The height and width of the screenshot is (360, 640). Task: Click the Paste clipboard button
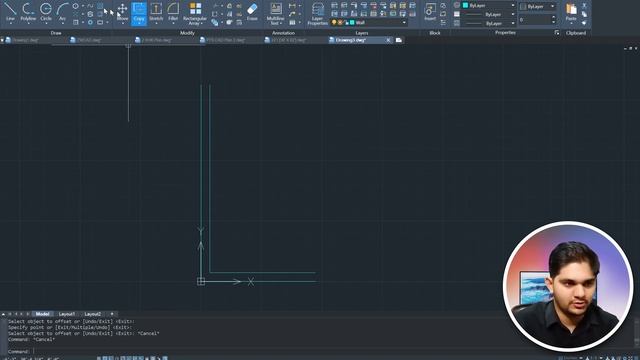tap(571, 11)
